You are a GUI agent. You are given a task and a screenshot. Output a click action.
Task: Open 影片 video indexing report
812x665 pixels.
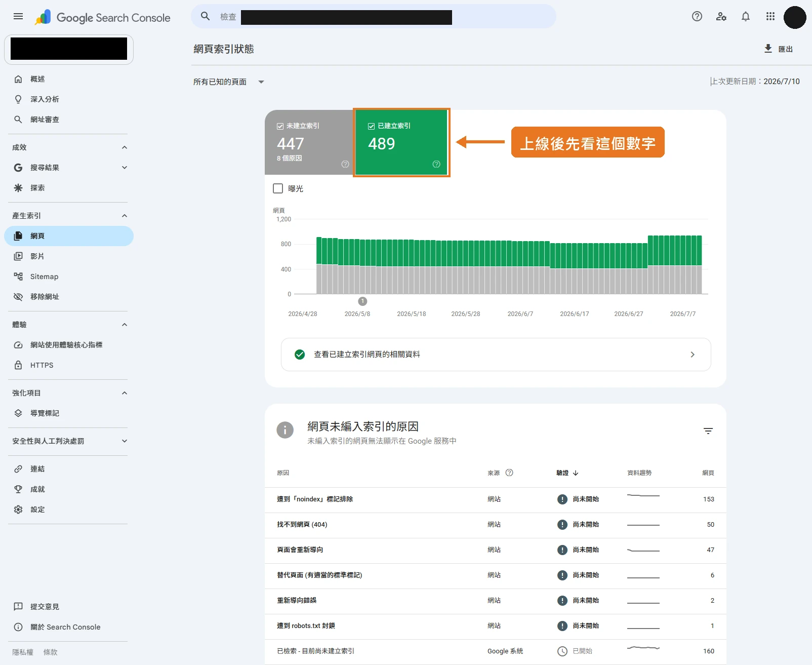pos(69,256)
